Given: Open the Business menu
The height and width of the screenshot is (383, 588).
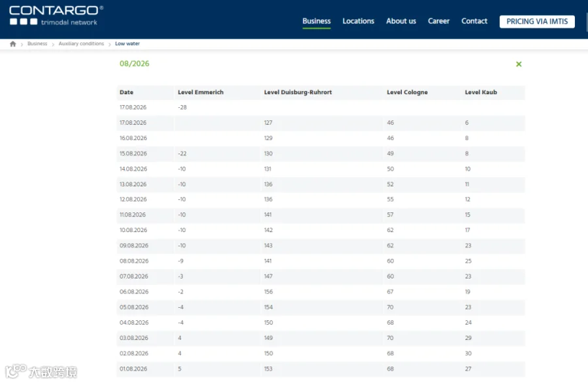Looking at the screenshot, I should 316,21.
